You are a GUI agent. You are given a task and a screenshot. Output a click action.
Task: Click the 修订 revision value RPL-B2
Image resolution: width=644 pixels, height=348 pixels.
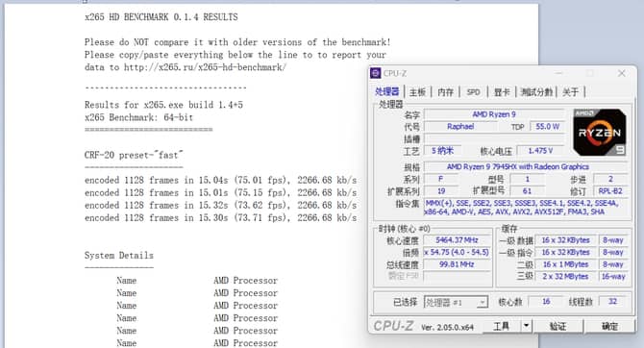610,191
